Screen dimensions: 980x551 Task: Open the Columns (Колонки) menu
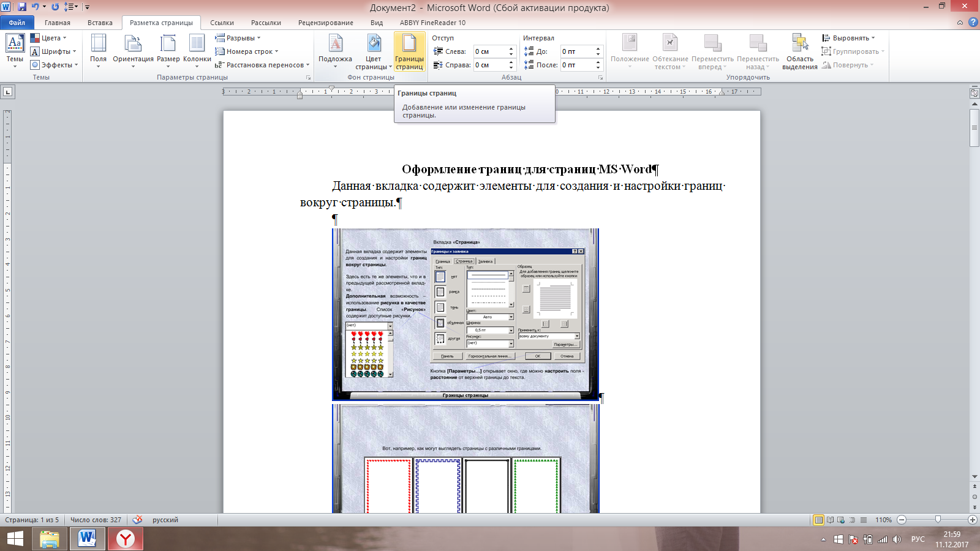point(197,51)
